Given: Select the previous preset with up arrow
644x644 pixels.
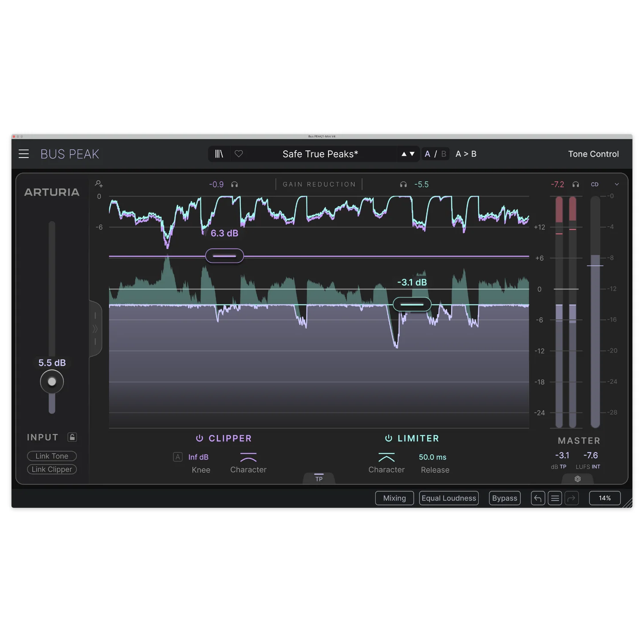Looking at the screenshot, I should tap(404, 154).
